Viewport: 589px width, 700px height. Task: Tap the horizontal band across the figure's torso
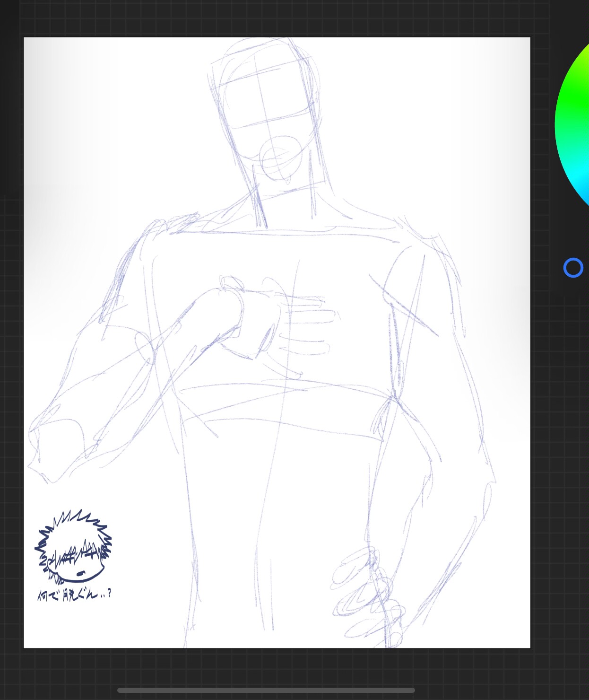284,402
